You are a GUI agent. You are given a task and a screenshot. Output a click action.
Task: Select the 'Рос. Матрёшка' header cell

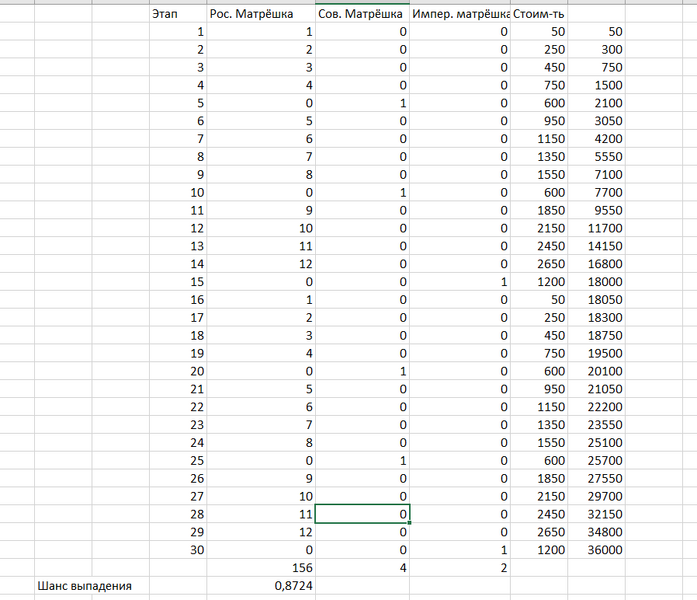[x=261, y=14]
